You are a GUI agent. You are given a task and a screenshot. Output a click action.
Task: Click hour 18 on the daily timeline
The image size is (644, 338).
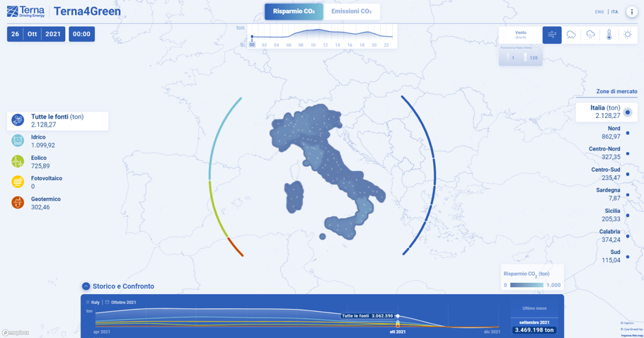[x=362, y=45]
